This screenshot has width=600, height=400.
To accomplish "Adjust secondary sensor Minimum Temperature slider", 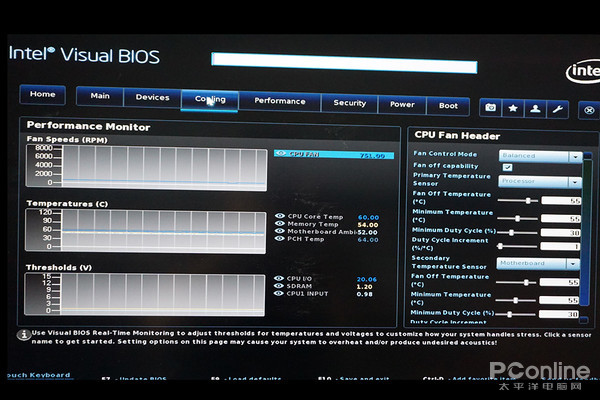I will 515,300.
